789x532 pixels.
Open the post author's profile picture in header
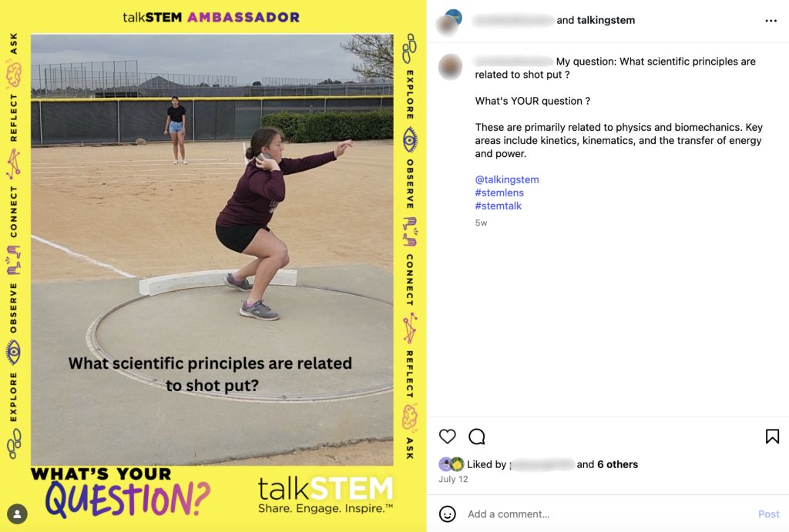[448, 22]
